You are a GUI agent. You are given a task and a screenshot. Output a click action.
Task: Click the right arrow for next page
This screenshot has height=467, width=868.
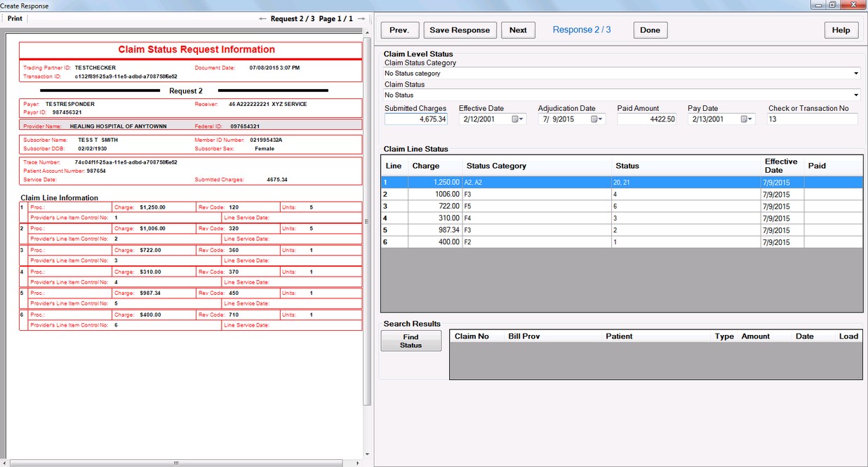coord(361,19)
